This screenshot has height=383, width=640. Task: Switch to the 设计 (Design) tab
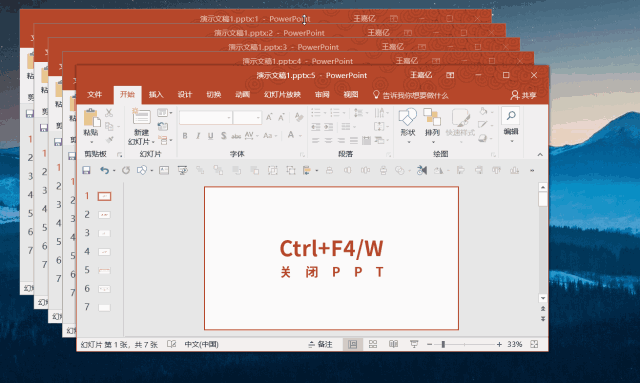[x=184, y=95]
